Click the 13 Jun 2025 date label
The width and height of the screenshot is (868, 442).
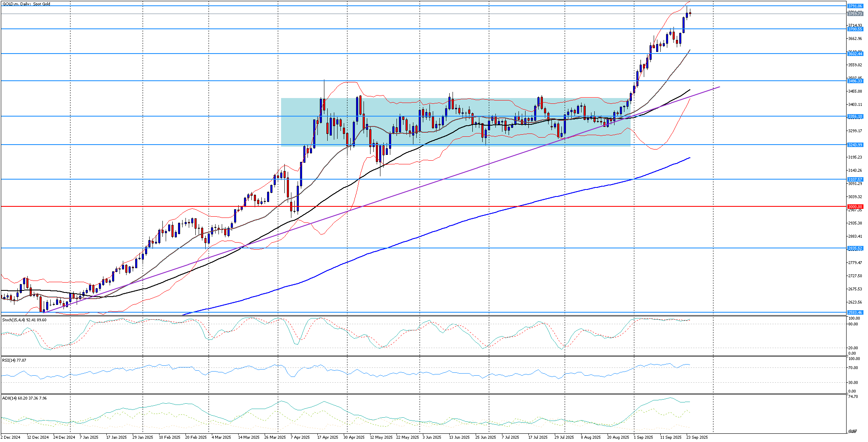460,437
